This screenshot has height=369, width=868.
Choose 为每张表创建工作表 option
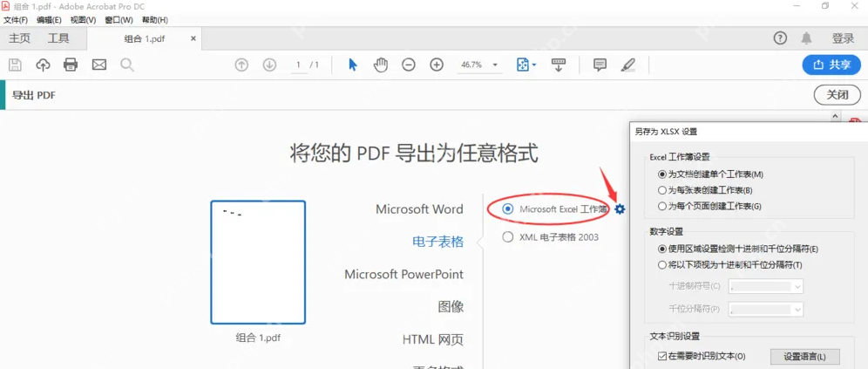point(662,190)
